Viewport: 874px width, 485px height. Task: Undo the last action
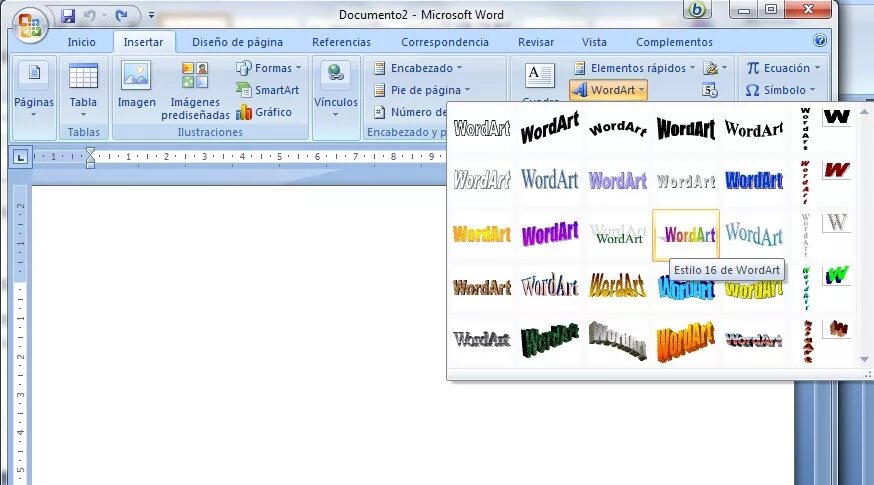pos(90,15)
